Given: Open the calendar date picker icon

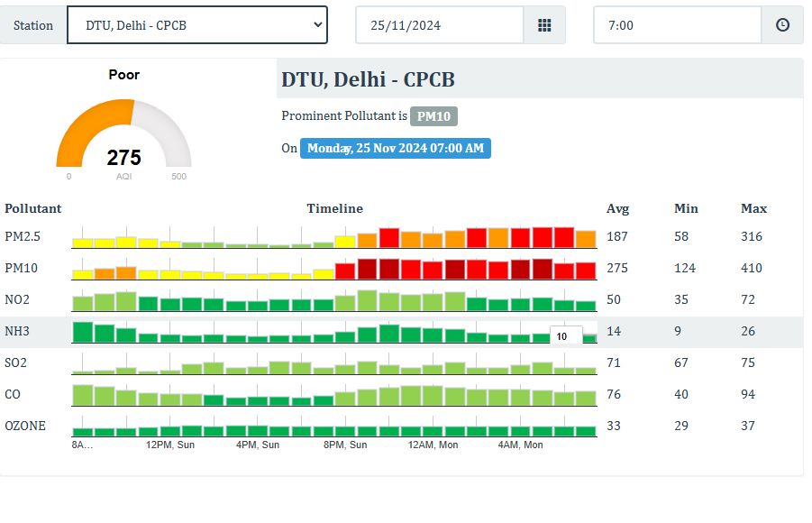Looking at the screenshot, I should click(544, 25).
